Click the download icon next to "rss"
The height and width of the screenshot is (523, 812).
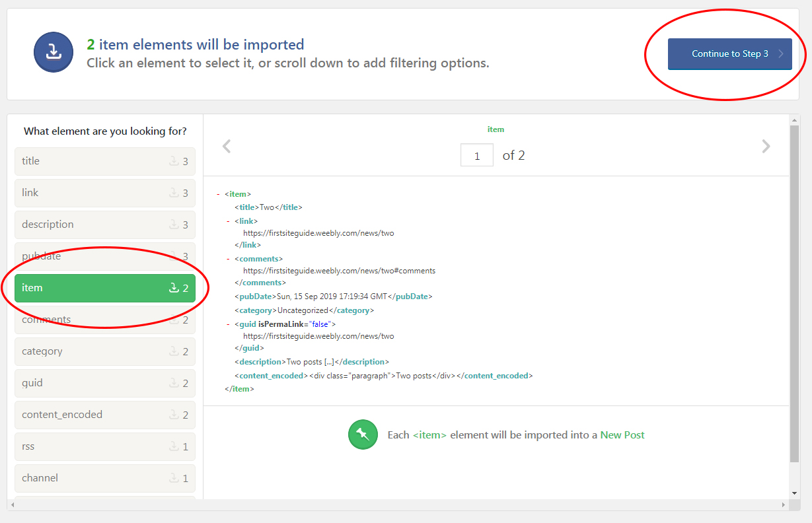coord(174,446)
